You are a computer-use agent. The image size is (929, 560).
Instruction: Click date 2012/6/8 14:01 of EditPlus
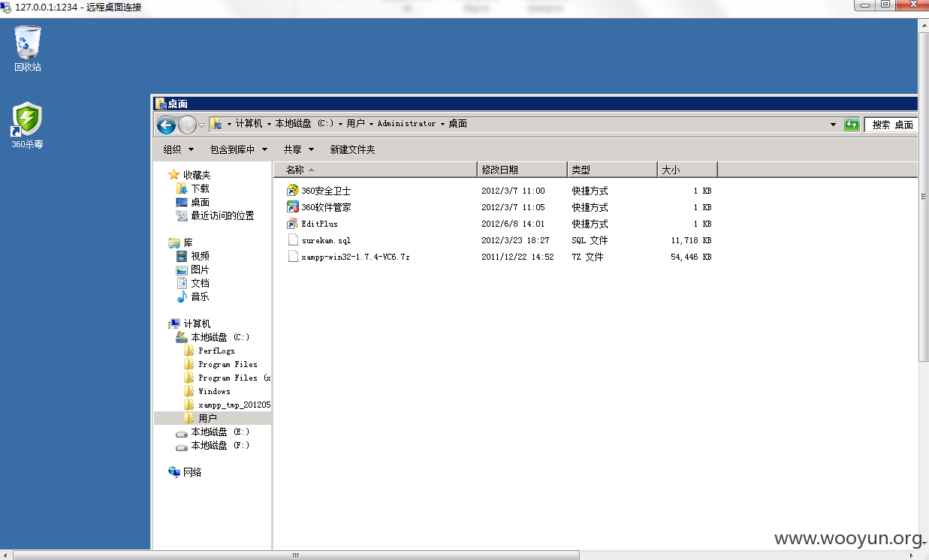tap(513, 224)
